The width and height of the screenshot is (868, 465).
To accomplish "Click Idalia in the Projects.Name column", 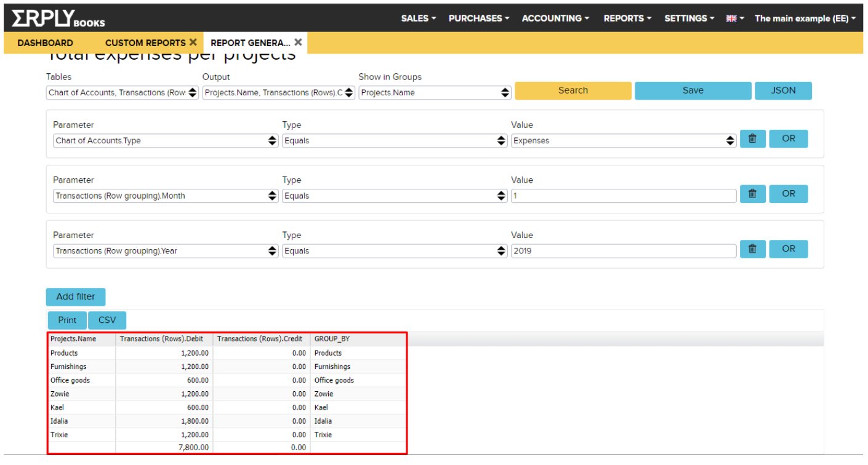I will pyautogui.click(x=59, y=421).
